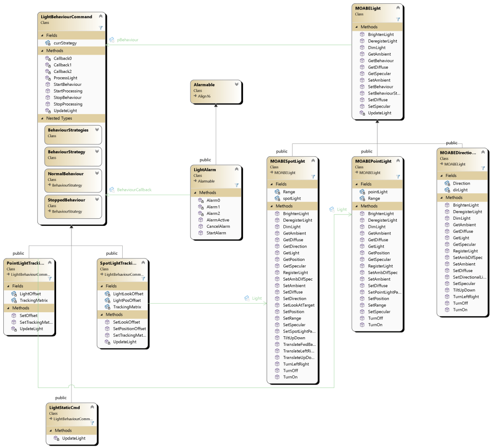Click the filter icon in MOABELight class
Viewport: 491px width, 448px height.
point(398,20)
